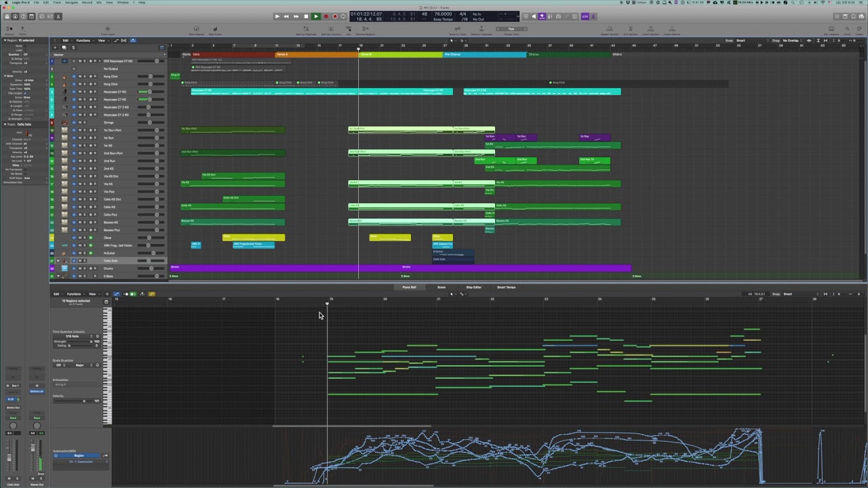Open tracks area Functions menu

pyautogui.click(x=85, y=41)
